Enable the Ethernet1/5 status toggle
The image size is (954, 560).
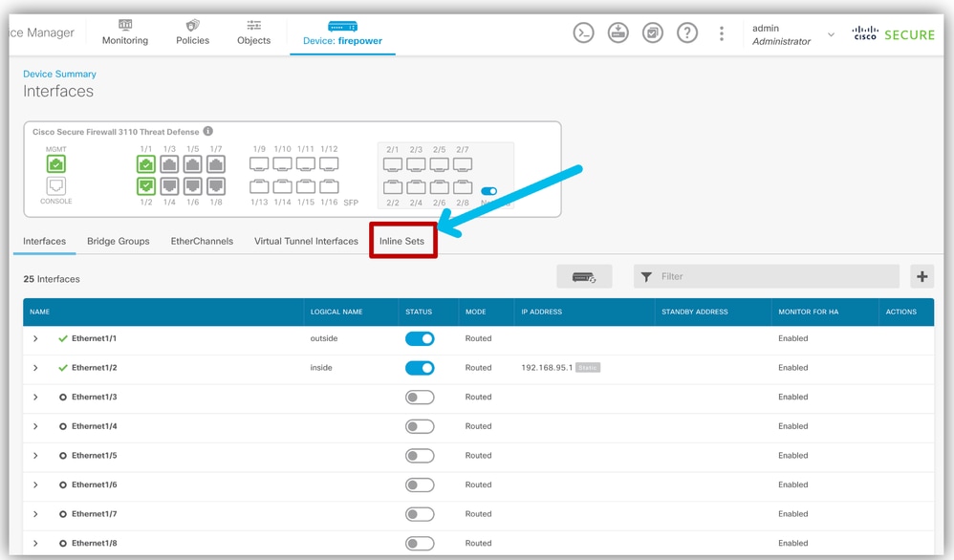pyautogui.click(x=420, y=456)
